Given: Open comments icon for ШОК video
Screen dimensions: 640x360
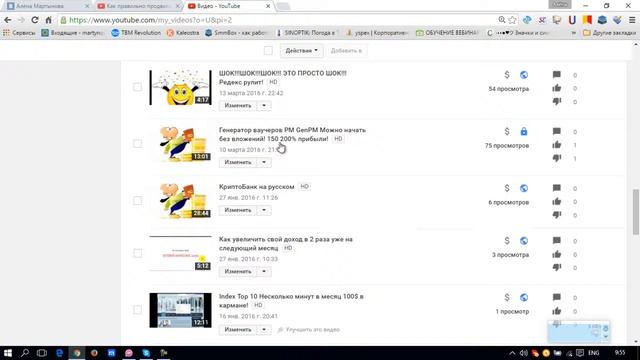Looking at the screenshot, I should (556, 75).
